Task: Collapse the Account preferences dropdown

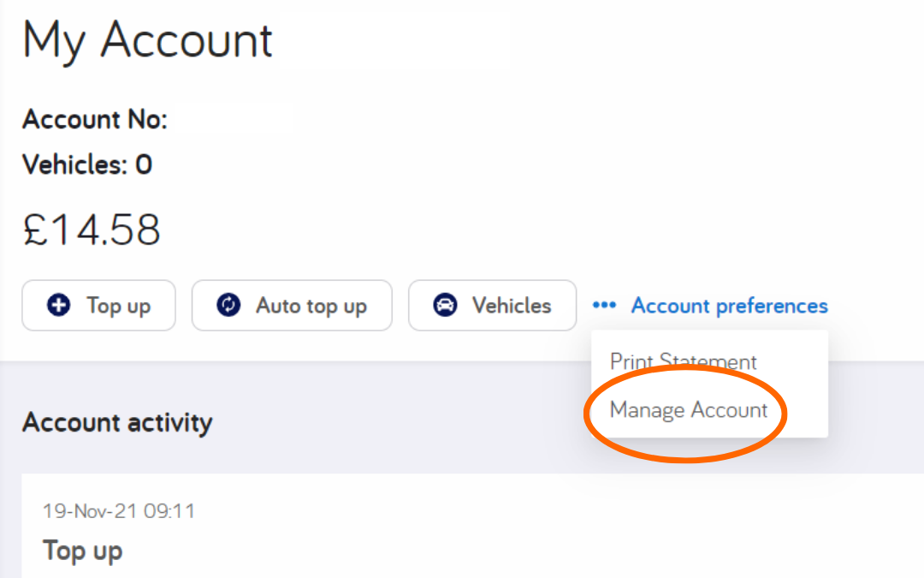Action: [x=729, y=306]
